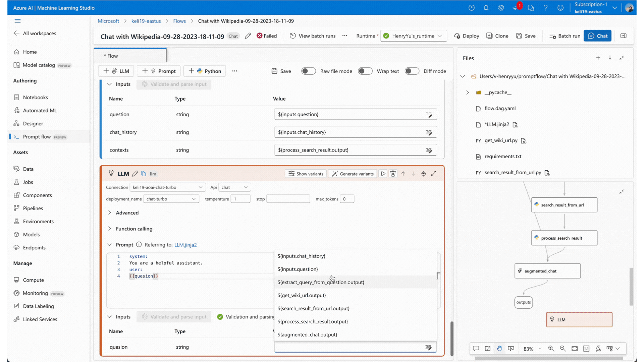Screen dimensions: 644x362
Task: Zoom in on the graph view
Action: pyautogui.click(x=551, y=349)
